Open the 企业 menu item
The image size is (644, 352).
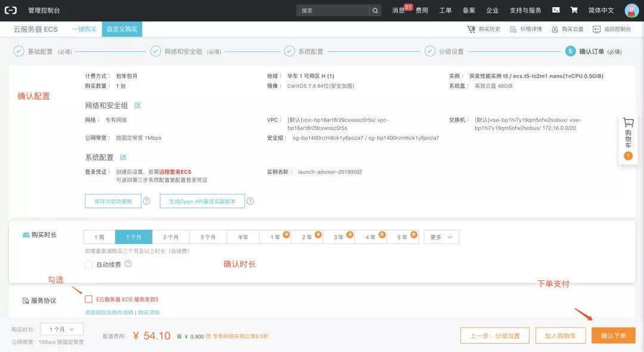coord(492,10)
